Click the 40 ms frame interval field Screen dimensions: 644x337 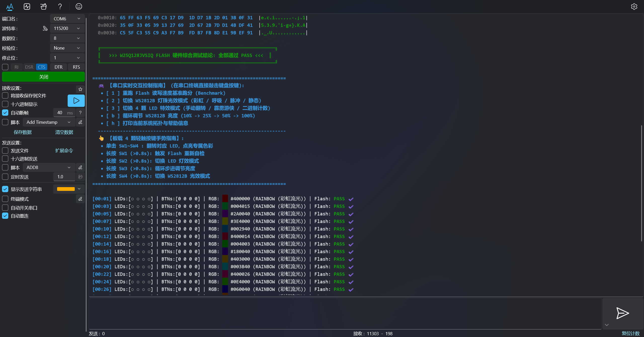64,113
